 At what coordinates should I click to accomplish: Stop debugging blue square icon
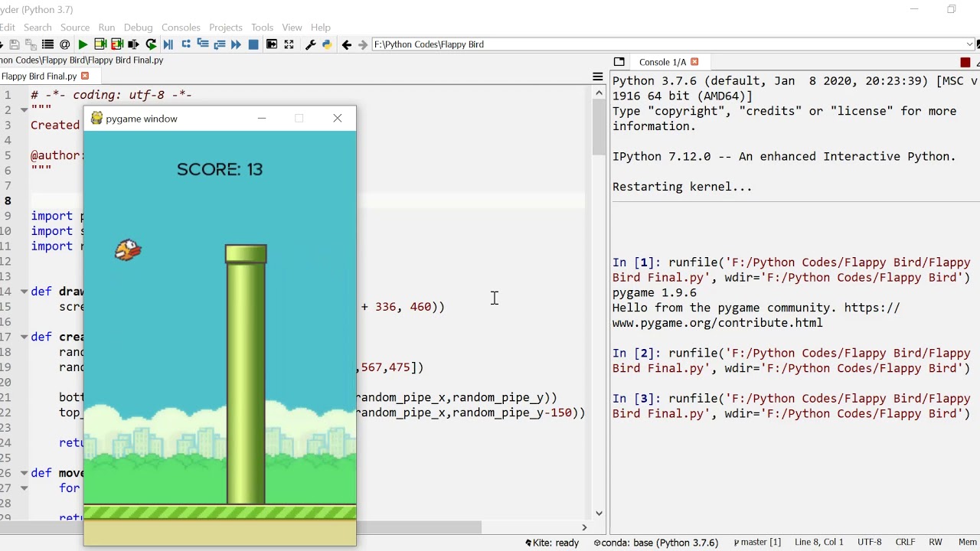tap(253, 44)
